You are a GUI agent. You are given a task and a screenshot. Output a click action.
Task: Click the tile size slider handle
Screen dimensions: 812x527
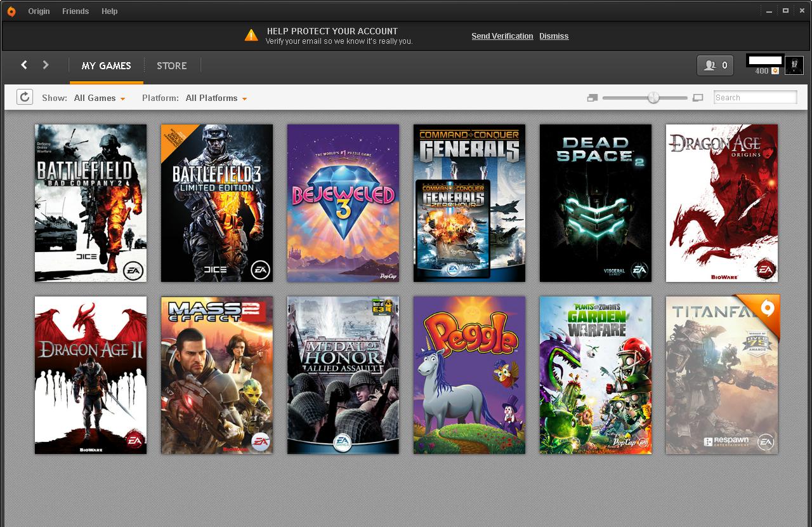[x=653, y=98]
